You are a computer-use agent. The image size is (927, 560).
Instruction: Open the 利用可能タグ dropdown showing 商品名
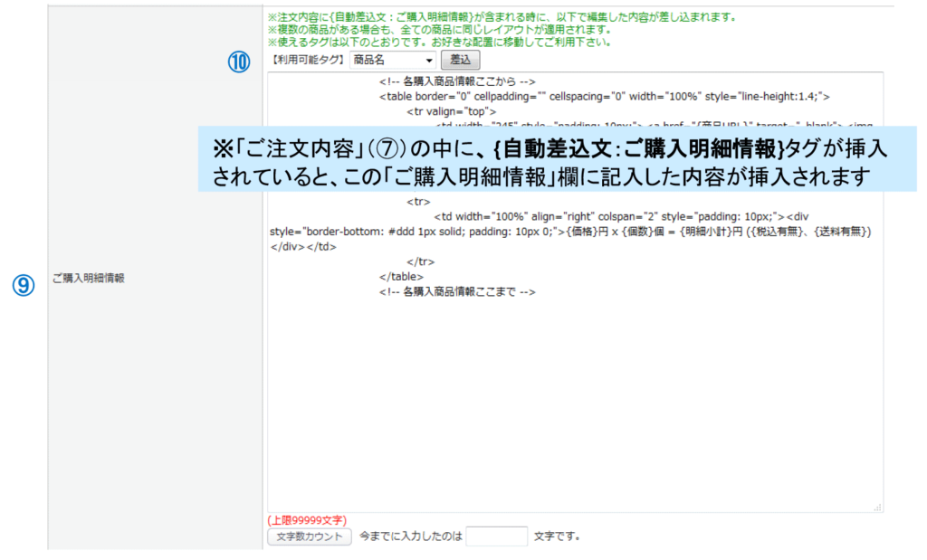[393, 60]
